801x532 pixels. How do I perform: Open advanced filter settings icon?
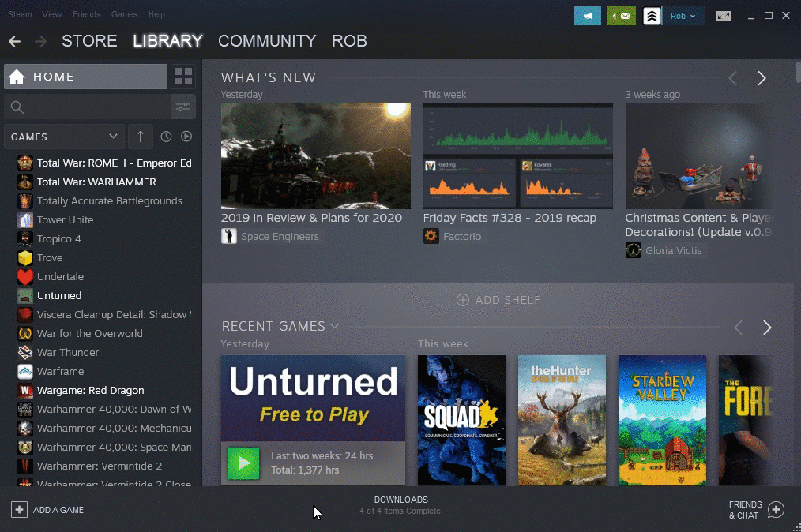coord(183,107)
